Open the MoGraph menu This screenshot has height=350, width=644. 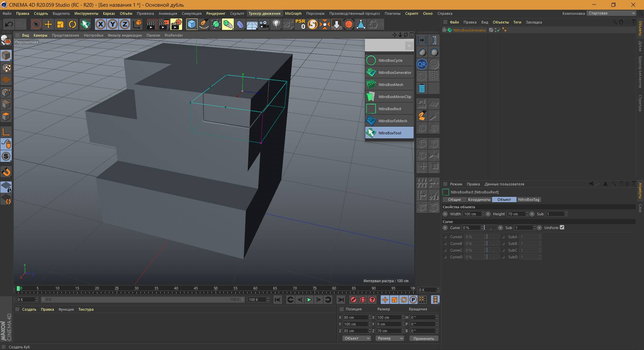point(293,13)
